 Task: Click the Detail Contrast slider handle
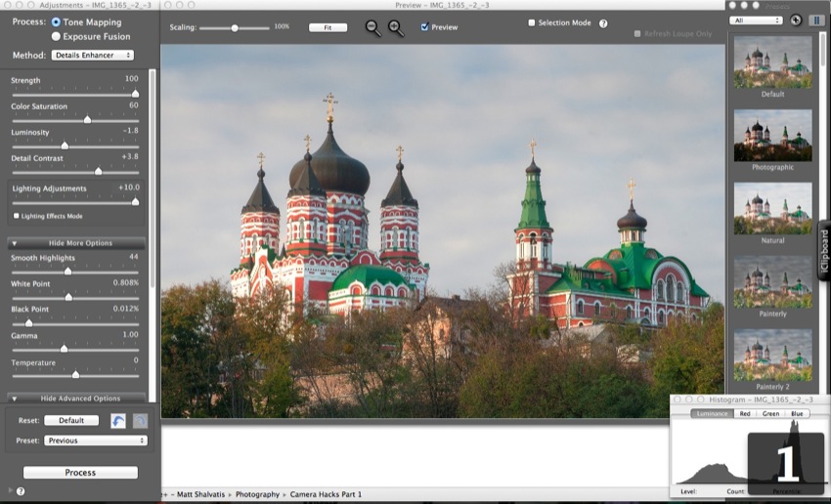pos(98,171)
